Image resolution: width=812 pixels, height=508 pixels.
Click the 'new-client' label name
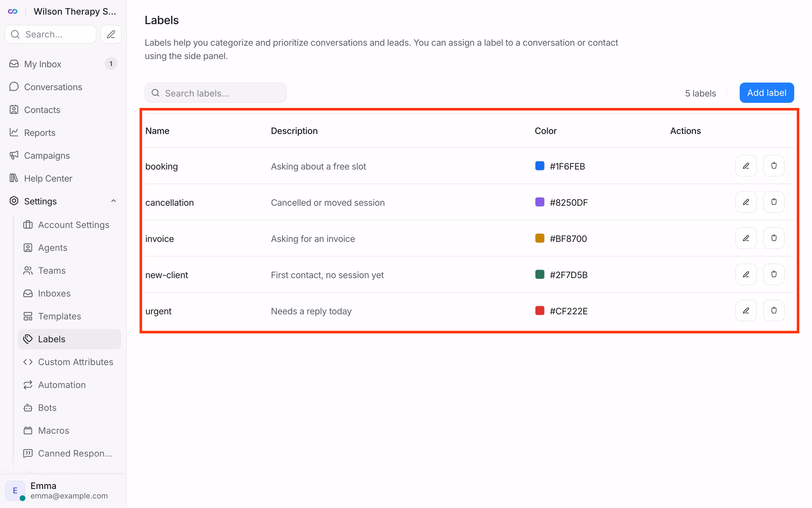[167, 275]
